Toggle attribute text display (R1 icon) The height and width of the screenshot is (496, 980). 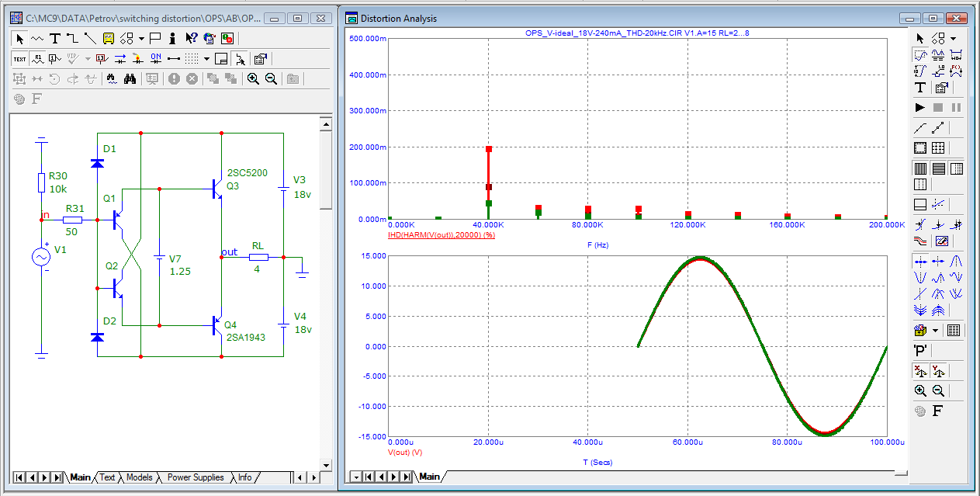[37, 58]
